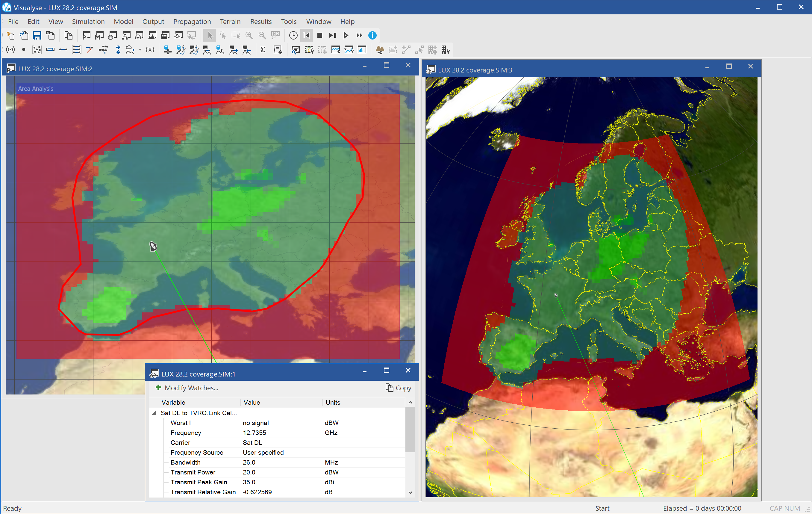
Task: Open a new Mercator map view (M icon)
Action: coord(99,35)
